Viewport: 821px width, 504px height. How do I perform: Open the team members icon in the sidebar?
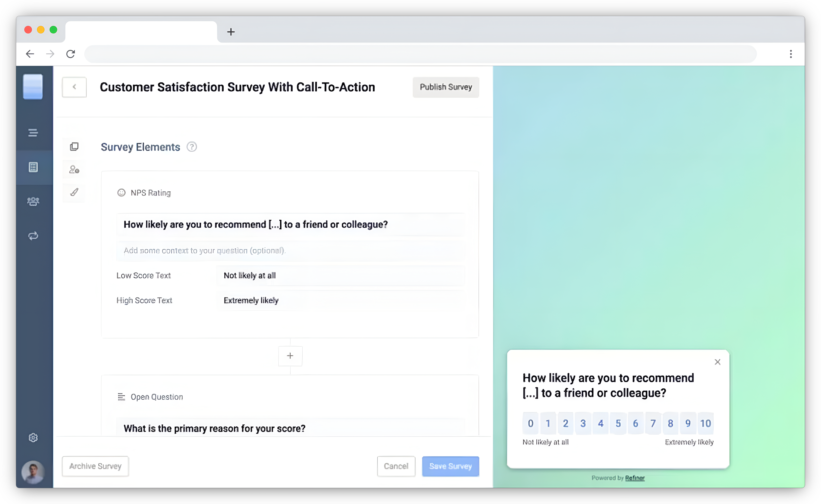(x=33, y=201)
